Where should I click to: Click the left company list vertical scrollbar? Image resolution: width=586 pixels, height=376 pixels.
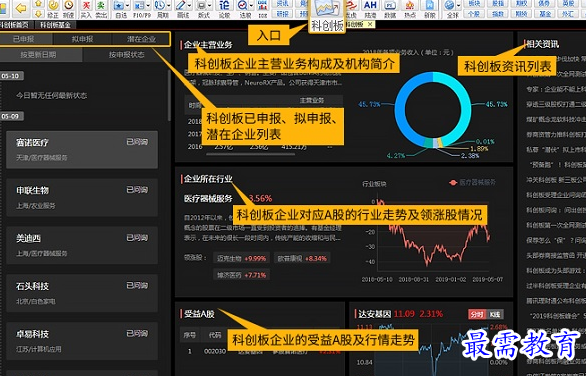click(x=169, y=95)
